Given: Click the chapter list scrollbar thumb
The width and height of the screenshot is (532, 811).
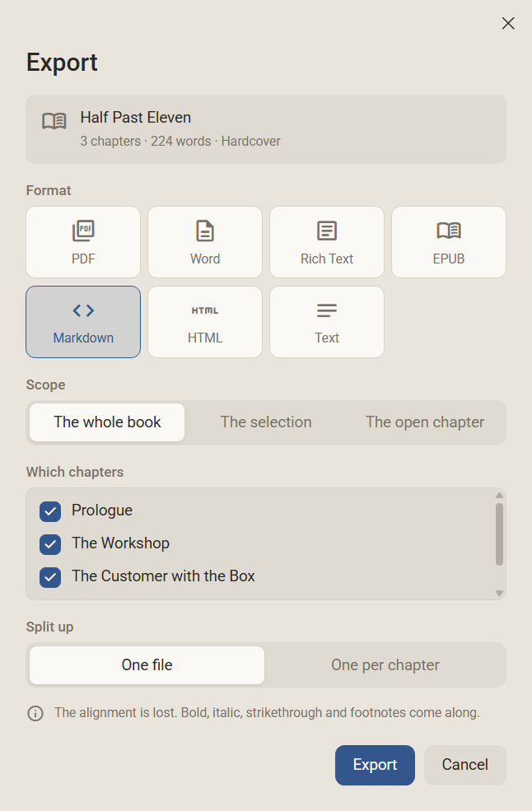Looking at the screenshot, I should pyautogui.click(x=499, y=534).
